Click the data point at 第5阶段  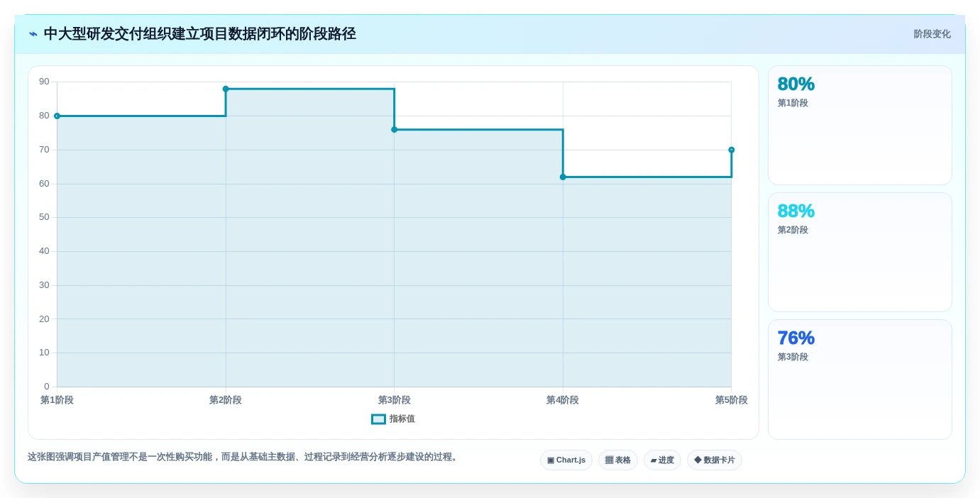pos(732,150)
